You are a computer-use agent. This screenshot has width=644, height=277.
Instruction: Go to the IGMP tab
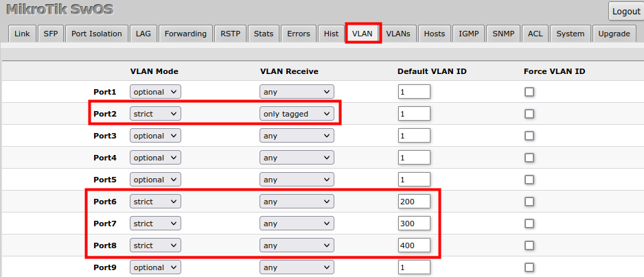pyautogui.click(x=469, y=34)
